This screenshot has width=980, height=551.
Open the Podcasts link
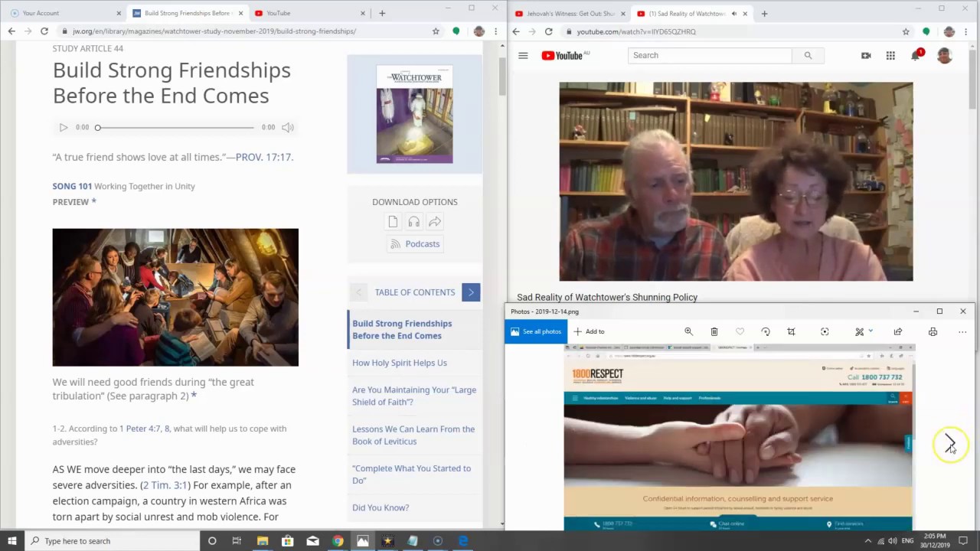[x=415, y=244]
